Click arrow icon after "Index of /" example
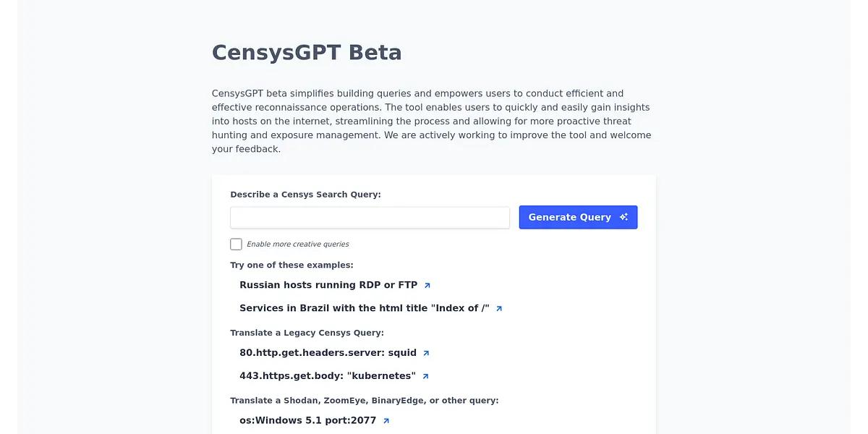 tap(499, 309)
